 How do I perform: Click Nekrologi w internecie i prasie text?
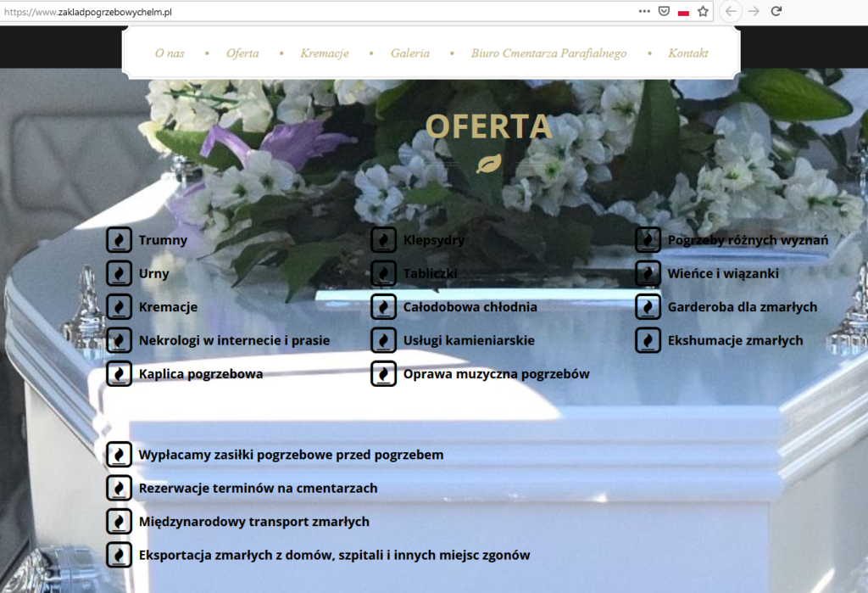234,340
